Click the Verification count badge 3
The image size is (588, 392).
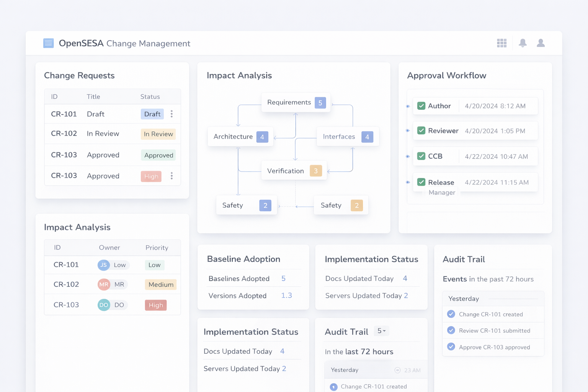tap(316, 171)
